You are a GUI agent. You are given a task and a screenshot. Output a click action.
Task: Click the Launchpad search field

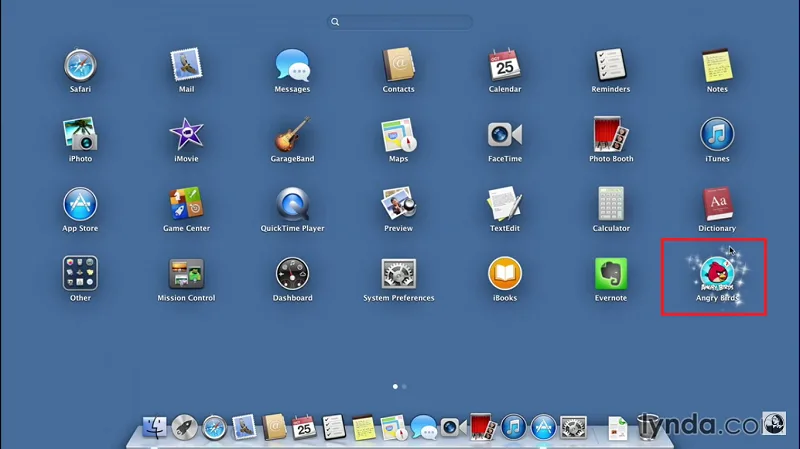click(399, 22)
